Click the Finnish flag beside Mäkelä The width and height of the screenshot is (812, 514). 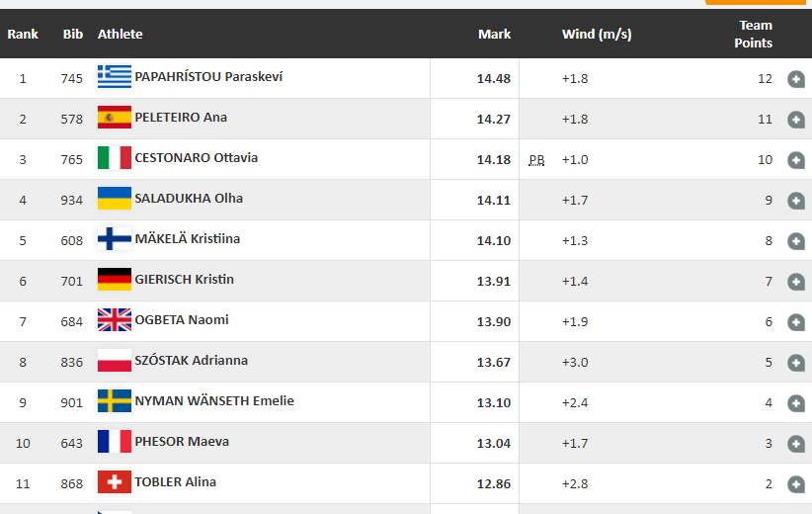[x=114, y=239]
